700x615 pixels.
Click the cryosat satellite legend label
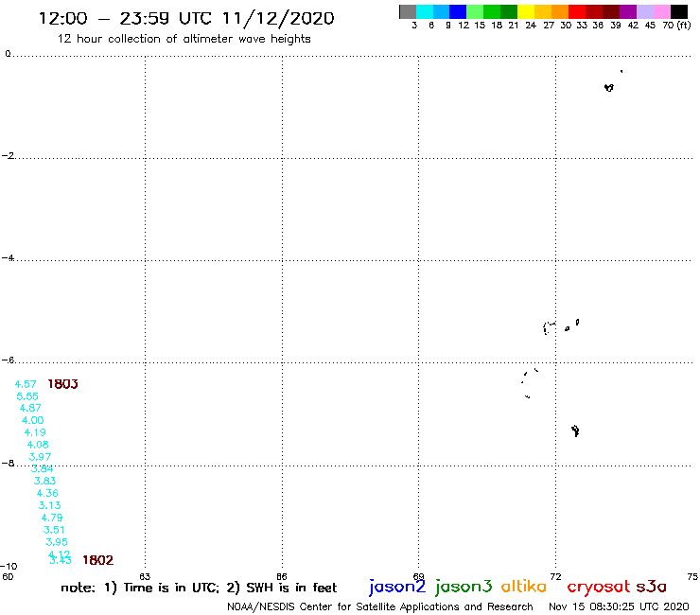pyautogui.click(x=599, y=588)
